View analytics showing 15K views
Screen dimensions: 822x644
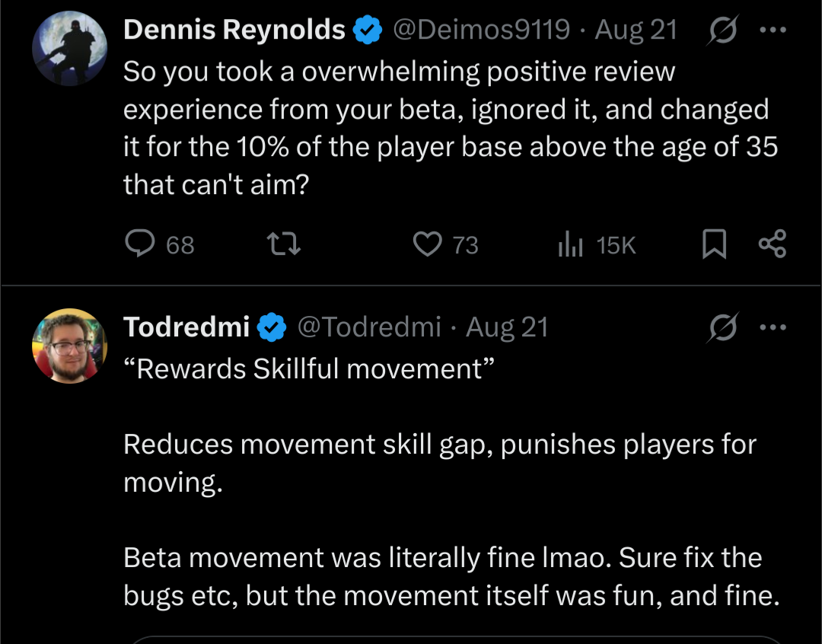569,244
